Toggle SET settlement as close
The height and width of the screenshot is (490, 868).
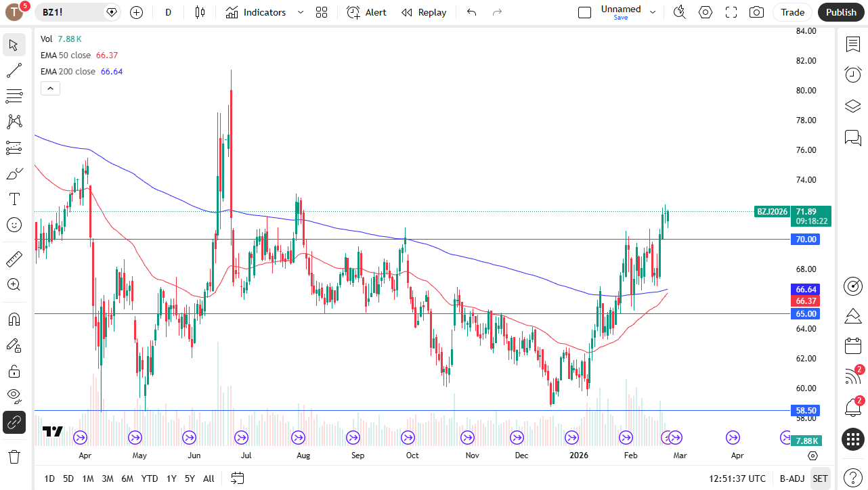(820, 478)
